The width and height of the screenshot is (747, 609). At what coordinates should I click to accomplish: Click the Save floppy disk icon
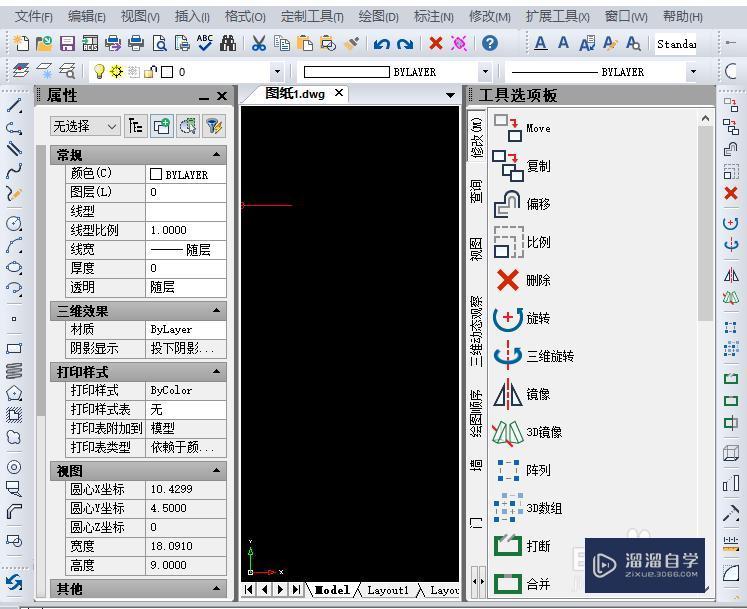[67, 43]
